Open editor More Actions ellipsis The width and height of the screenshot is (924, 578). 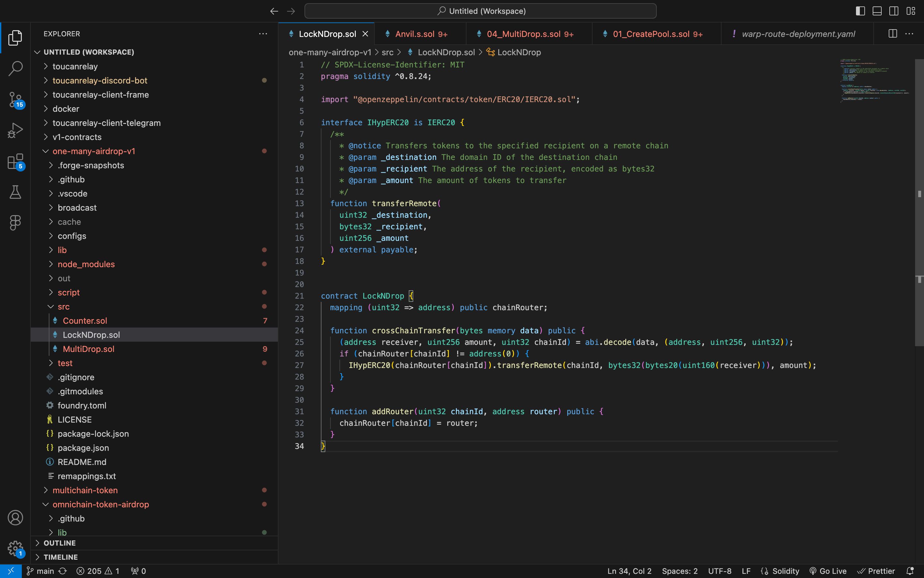click(x=910, y=34)
